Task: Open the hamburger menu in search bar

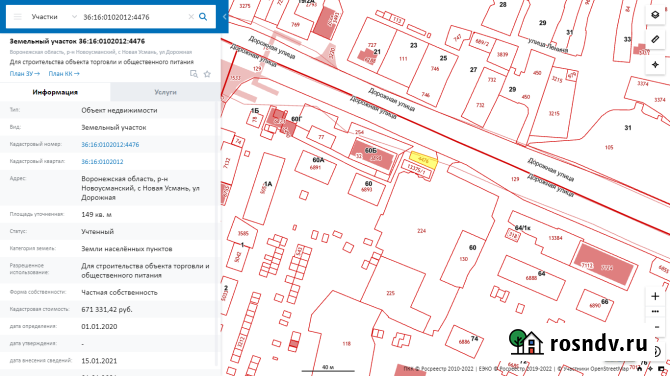Action: [x=18, y=17]
